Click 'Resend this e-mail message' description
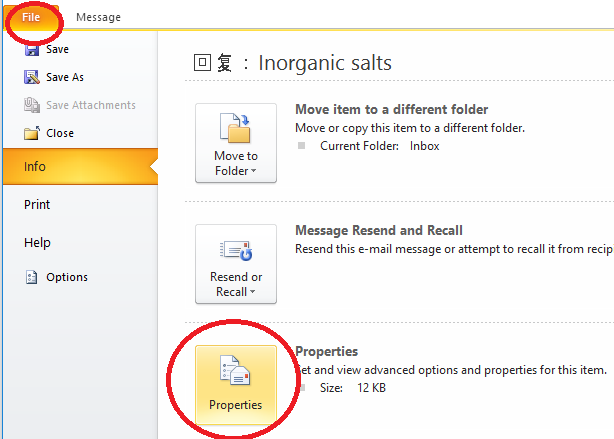 [x=454, y=249]
